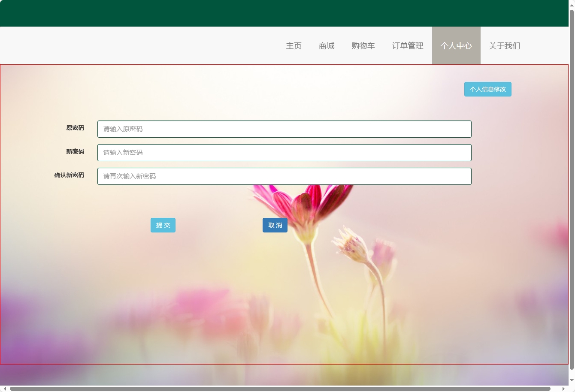This screenshot has height=392, width=575.
Task: Click the scroll left arrow
Action: point(5,389)
